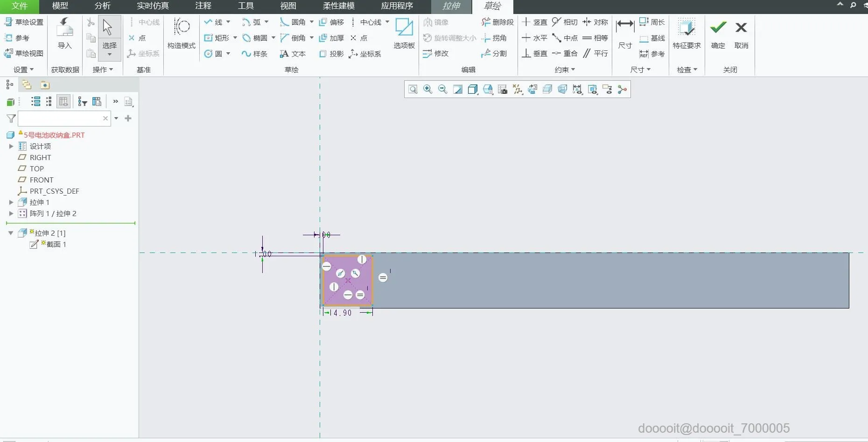The width and height of the screenshot is (868, 442).
Task: Click the 修改 modify button
Action: click(436, 54)
